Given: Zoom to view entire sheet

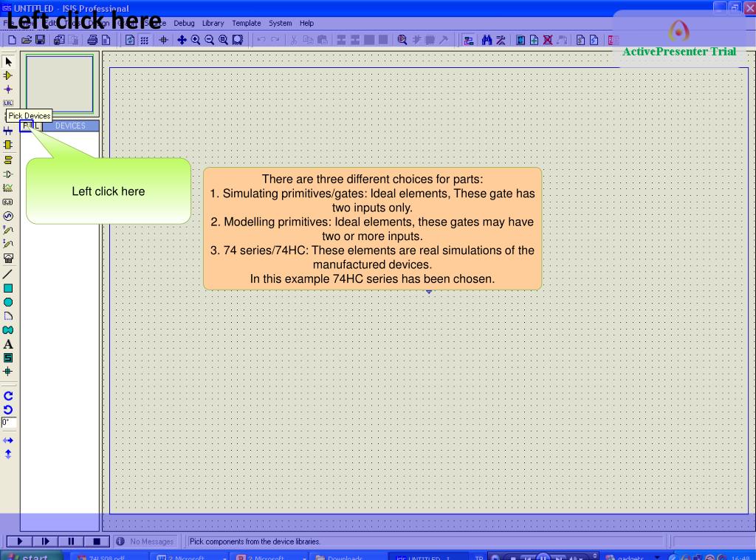Looking at the screenshot, I should coord(223,40).
